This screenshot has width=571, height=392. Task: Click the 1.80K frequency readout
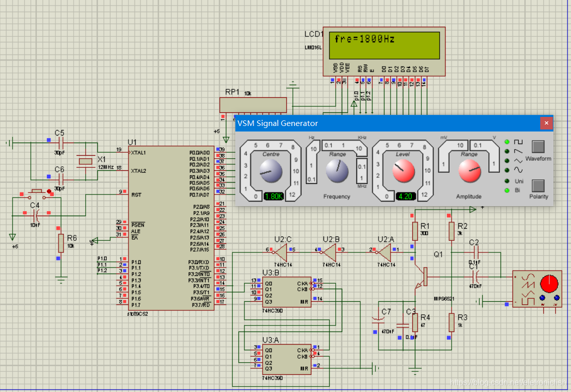(x=274, y=197)
